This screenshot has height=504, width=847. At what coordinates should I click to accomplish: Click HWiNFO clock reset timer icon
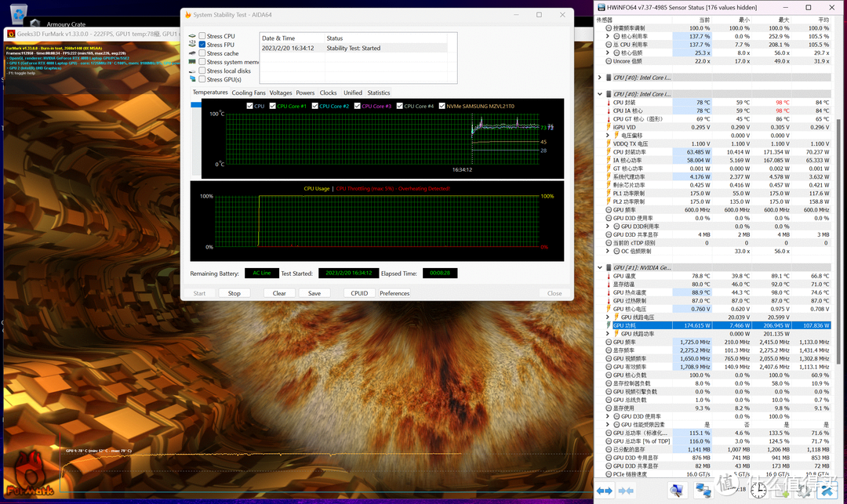[x=758, y=490]
